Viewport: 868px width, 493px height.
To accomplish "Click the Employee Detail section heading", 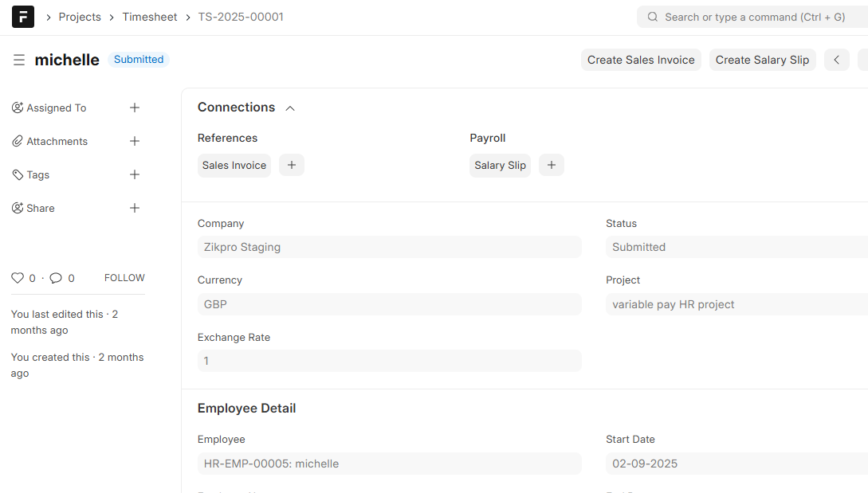I will tap(247, 409).
